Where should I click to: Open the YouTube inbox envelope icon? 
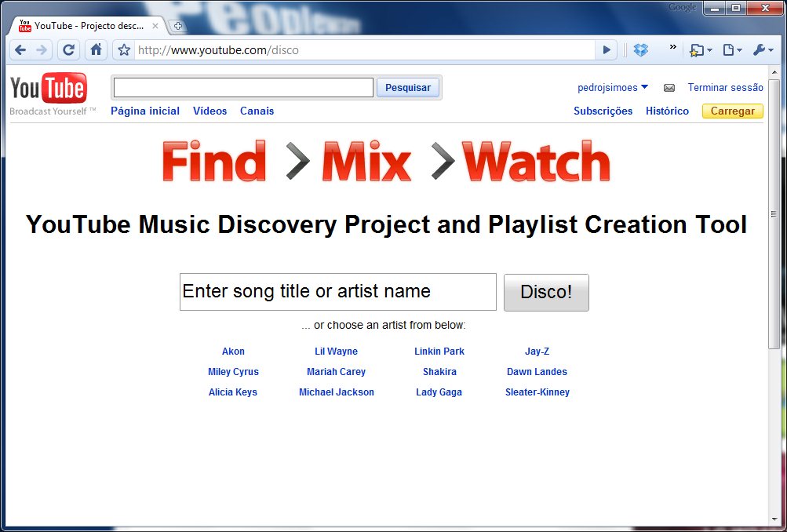tap(669, 89)
